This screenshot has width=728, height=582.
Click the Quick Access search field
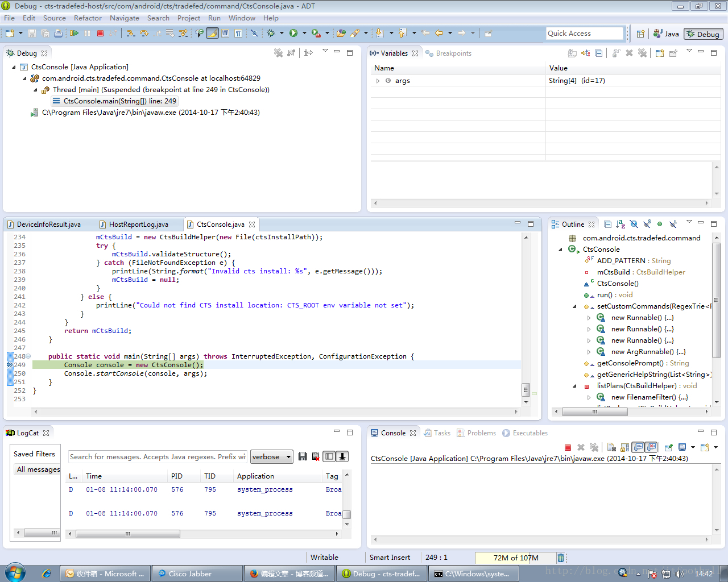(584, 34)
